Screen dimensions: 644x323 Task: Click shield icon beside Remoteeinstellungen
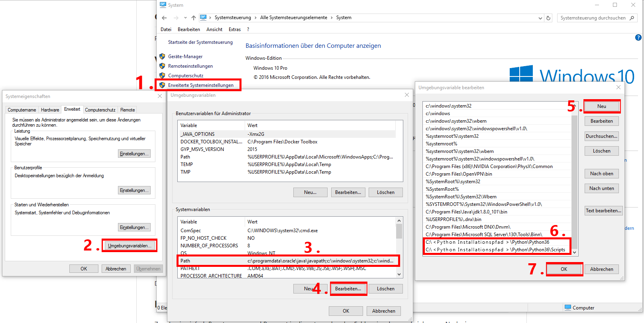(x=162, y=66)
